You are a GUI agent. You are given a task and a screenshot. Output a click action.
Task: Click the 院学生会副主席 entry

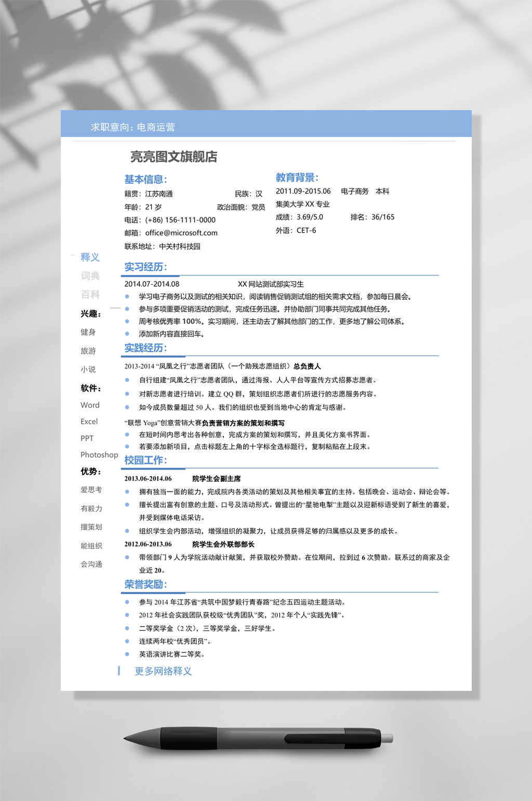216,478
